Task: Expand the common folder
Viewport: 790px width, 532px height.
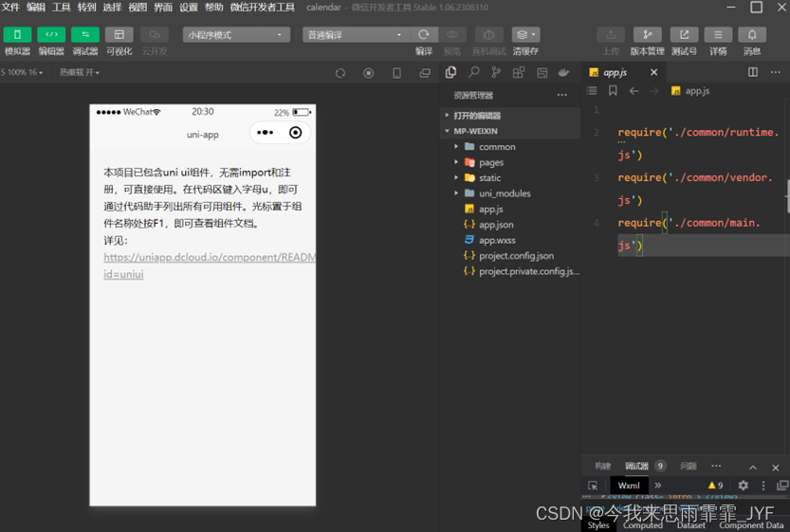Action: click(510, 147)
